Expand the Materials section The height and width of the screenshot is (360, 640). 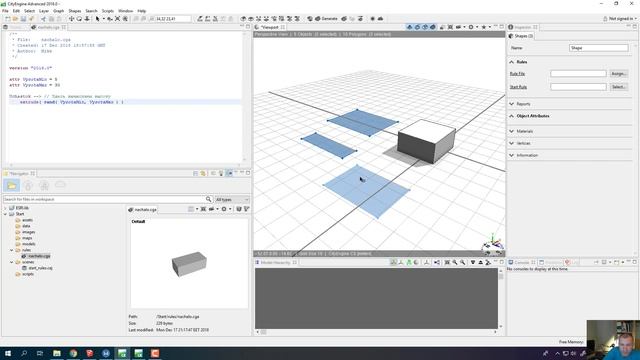[511, 131]
